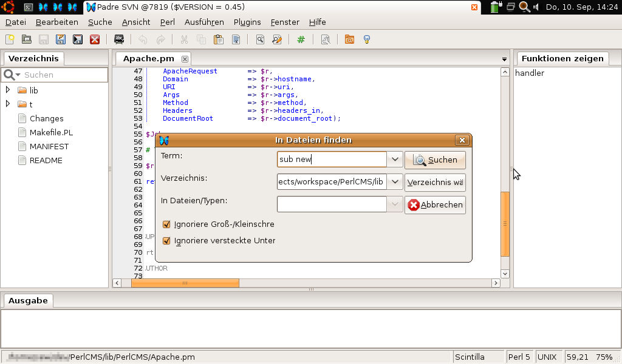This screenshot has height=364, width=622.
Task: Expand the lib folder in tree
Action: [8, 90]
